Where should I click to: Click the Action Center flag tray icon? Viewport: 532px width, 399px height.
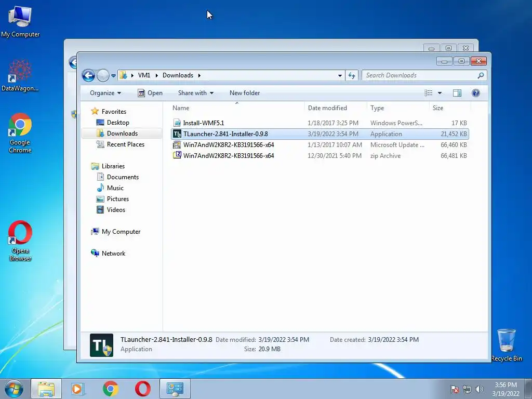tap(454, 389)
